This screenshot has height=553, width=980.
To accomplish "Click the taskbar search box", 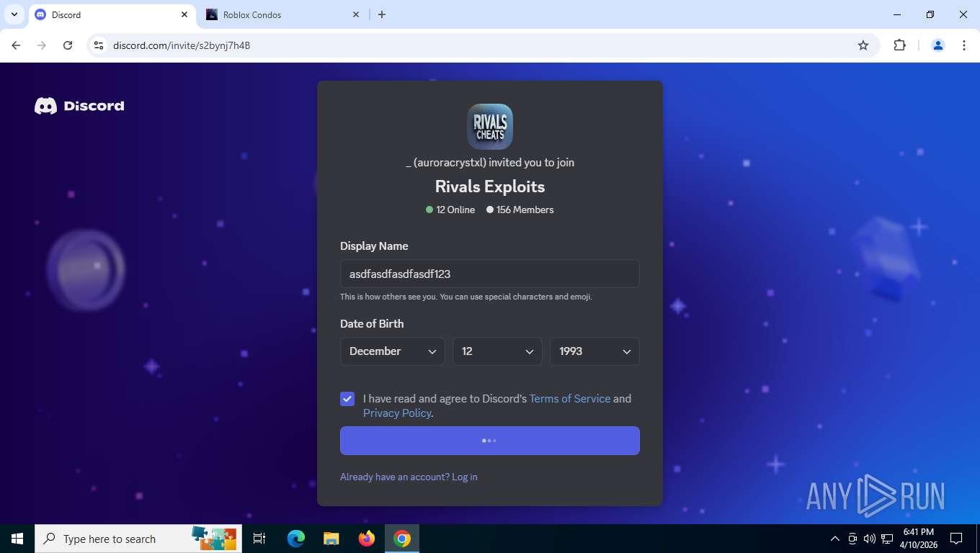I will tap(137, 539).
